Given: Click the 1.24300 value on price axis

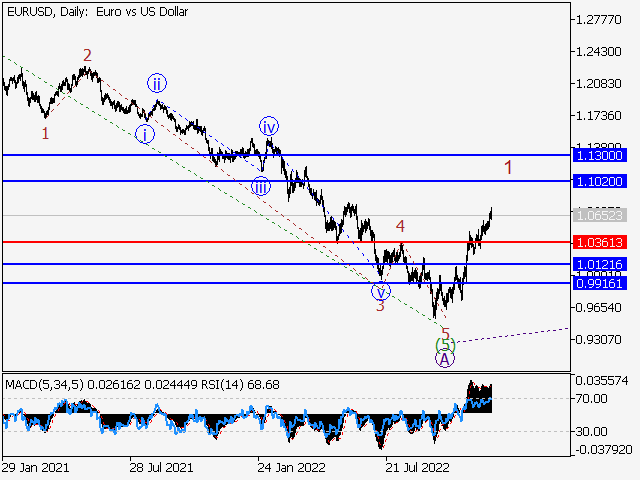Looking at the screenshot, I should [x=598, y=52].
